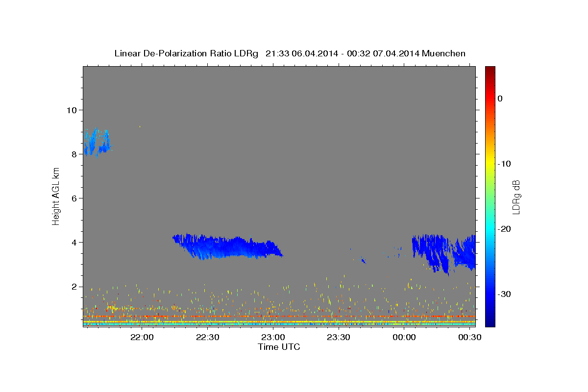This screenshot has height=392, width=588.
Task: Click the 23:30 time tick label
Action: point(339,338)
